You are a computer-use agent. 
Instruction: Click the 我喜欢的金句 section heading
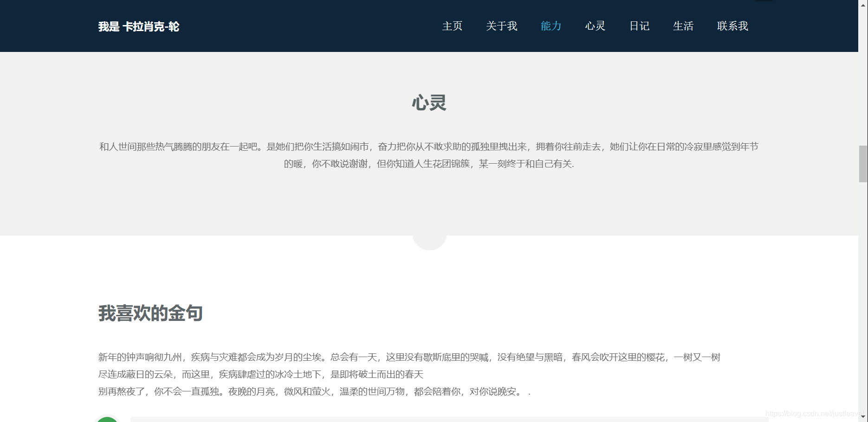pos(150,313)
